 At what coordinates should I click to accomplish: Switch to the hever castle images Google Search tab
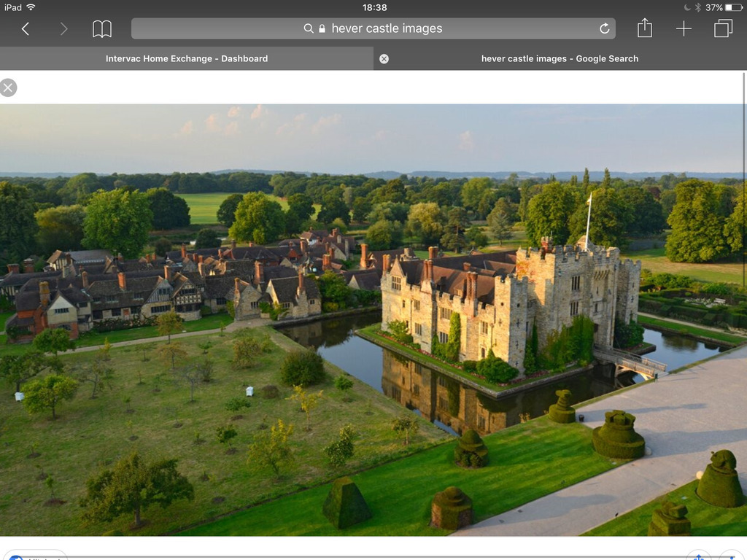pos(560,58)
